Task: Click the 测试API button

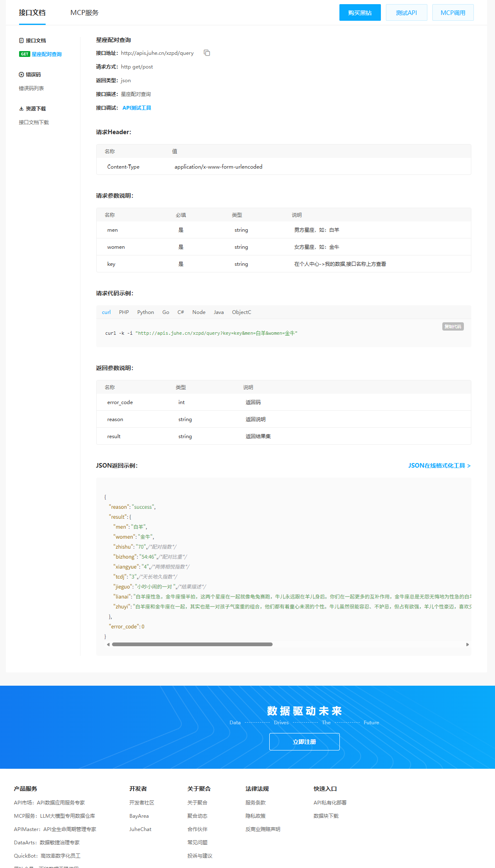Action: click(x=407, y=12)
